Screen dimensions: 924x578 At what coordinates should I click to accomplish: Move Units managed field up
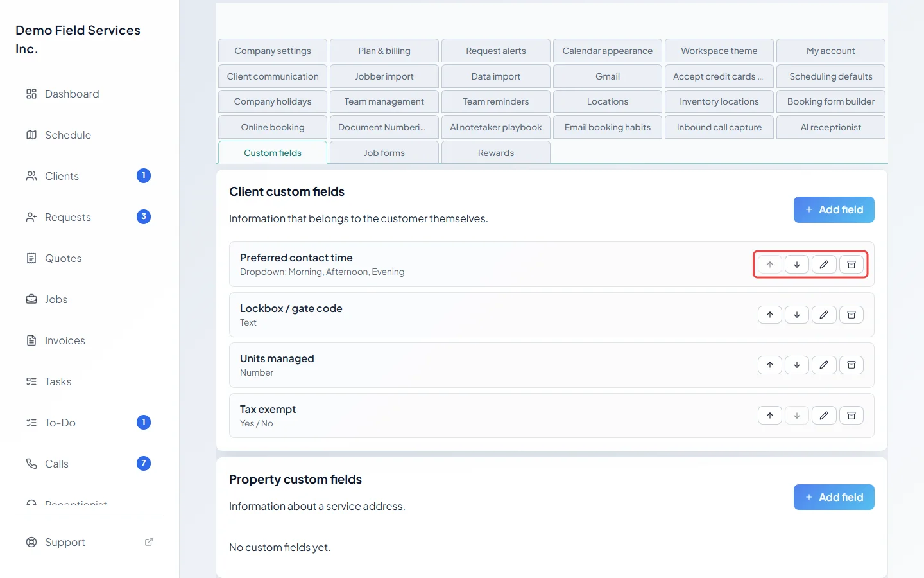pos(769,365)
